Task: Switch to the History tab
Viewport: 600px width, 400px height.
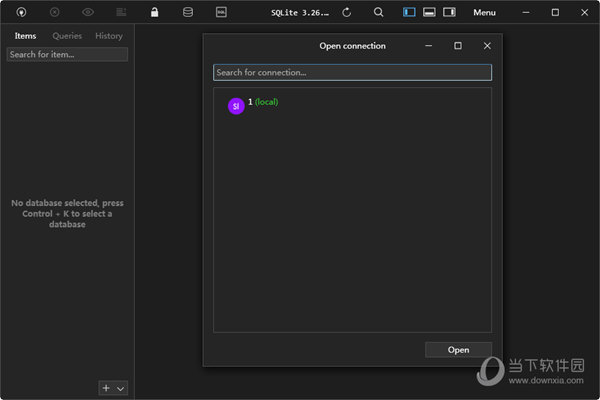Action: 109,36
